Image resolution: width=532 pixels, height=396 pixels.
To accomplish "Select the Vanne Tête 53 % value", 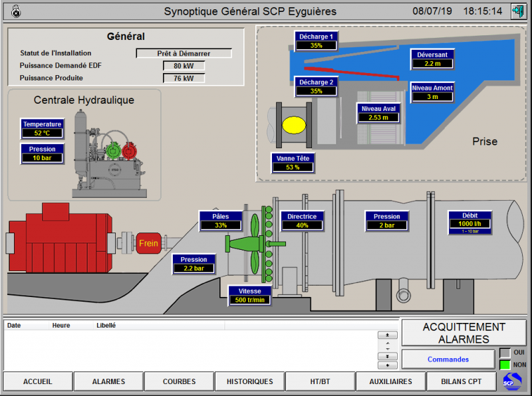I will tap(293, 167).
